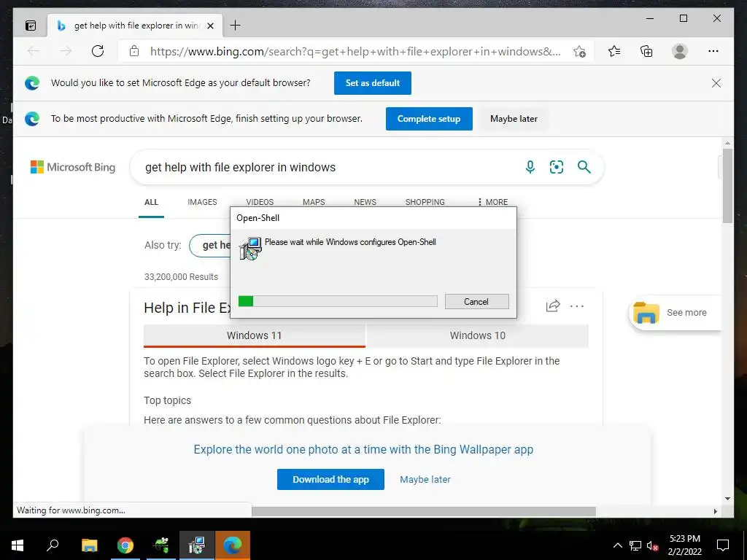Switch to VIDEOS results

click(260, 203)
